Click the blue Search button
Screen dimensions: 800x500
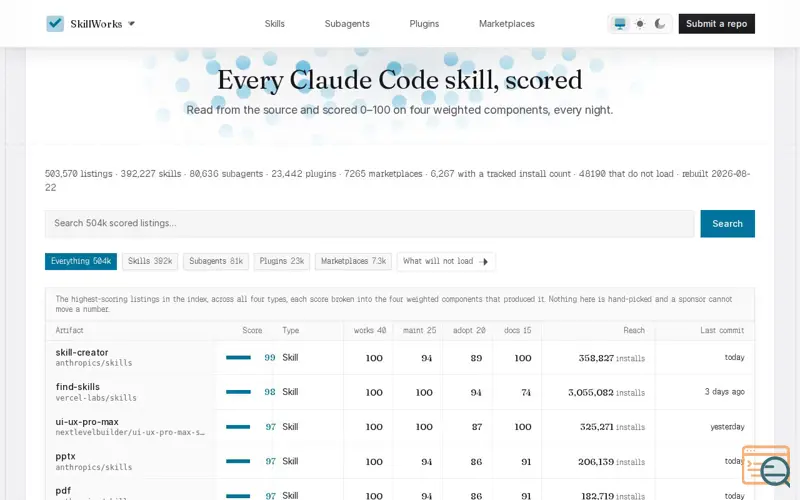click(727, 223)
